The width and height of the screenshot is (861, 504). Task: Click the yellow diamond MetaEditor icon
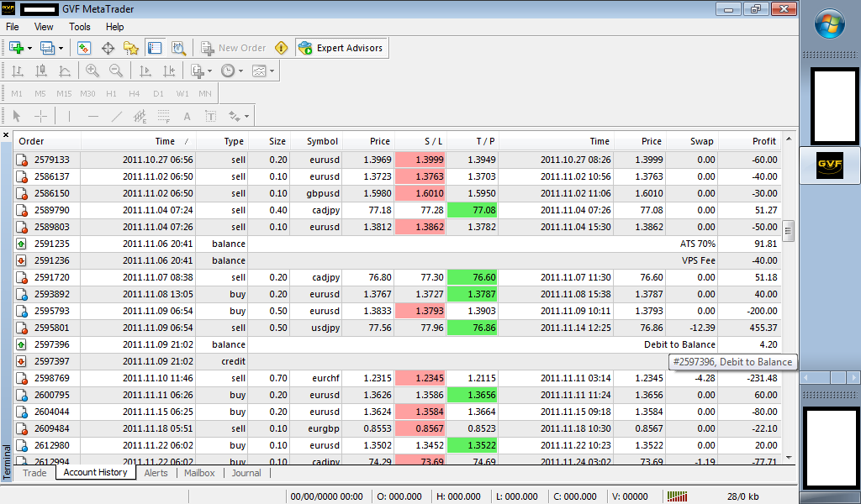point(281,48)
